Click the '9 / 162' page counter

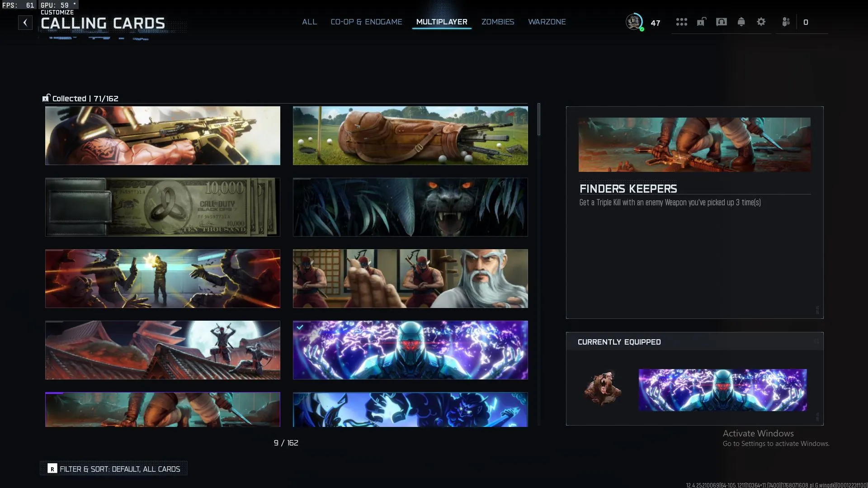point(286,443)
